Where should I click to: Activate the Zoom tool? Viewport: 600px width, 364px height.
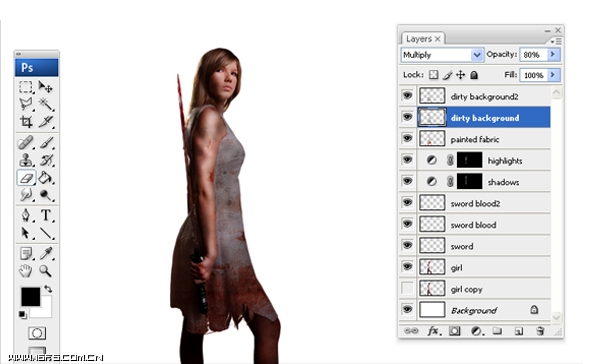46,271
